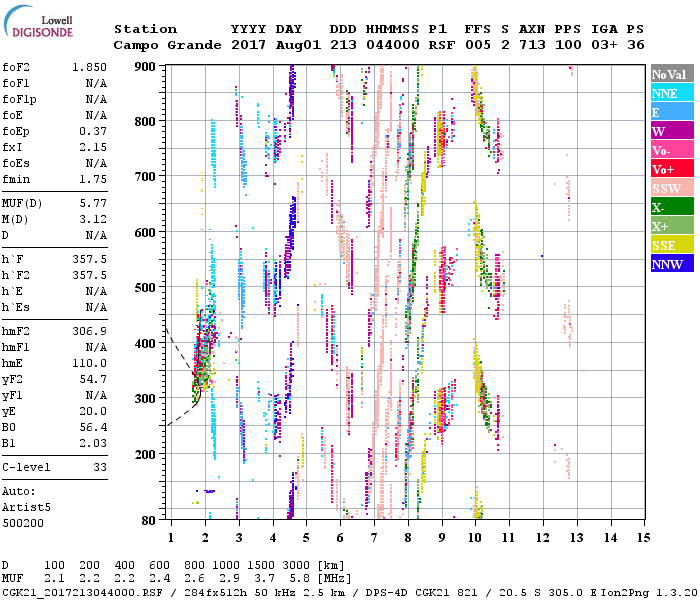700x600 pixels.
Task: Click the 900 km height axis label
Action: [145, 67]
